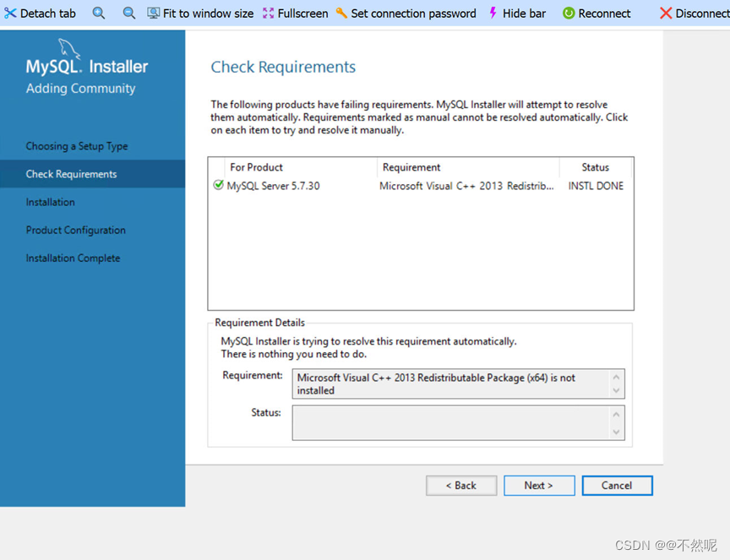730x560 pixels.
Task: Click the Microsoft Visual C++ 2013 Redistrib... cell
Action: pos(466,186)
